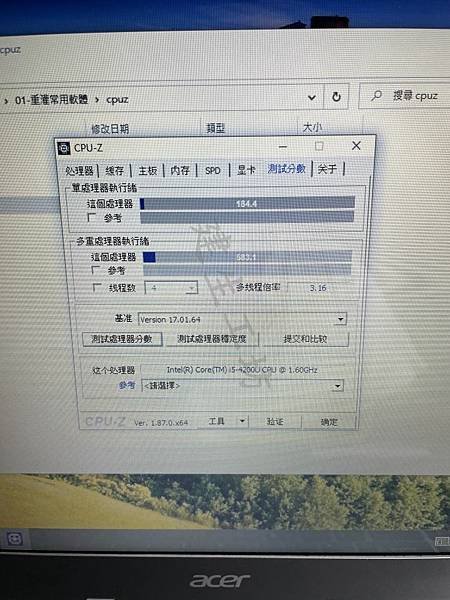Click cpuz in the Explorer address path
The height and width of the screenshot is (600, 450).
117,100
